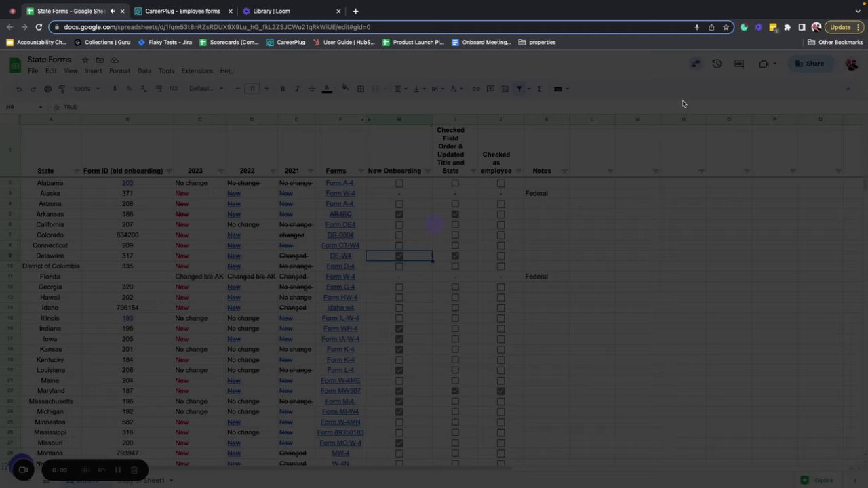Delete the Loom recording trash icon
This screenshot has width=868, height=488.
pyautogui.click(x=134, y=470)
